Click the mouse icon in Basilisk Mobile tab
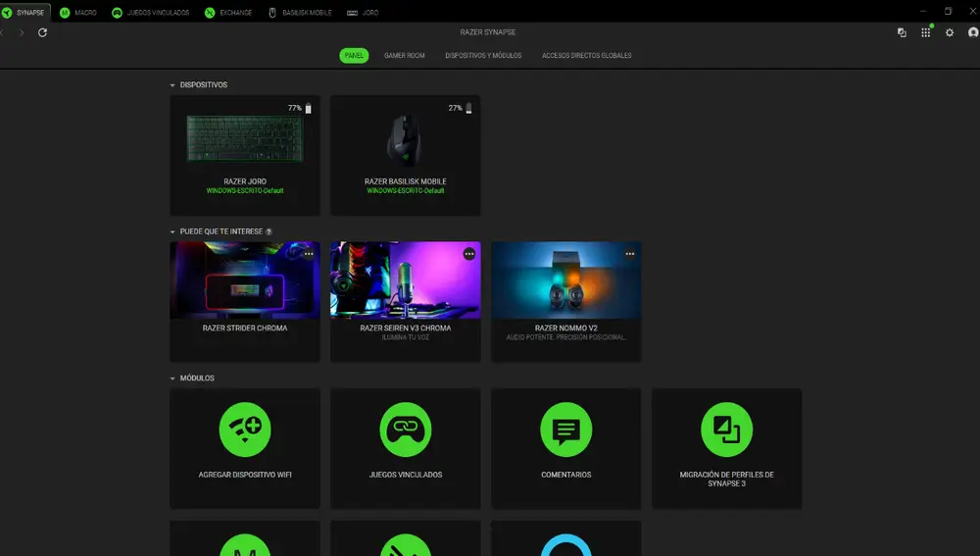 pos(272,13)
